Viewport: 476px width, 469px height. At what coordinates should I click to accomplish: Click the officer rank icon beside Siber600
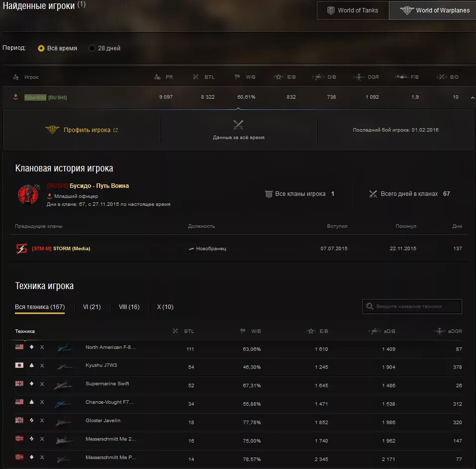(16, 97)
